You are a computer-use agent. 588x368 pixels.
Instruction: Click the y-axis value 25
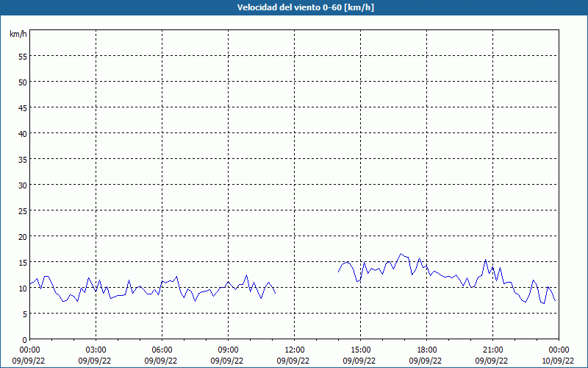tap(23, 210)
